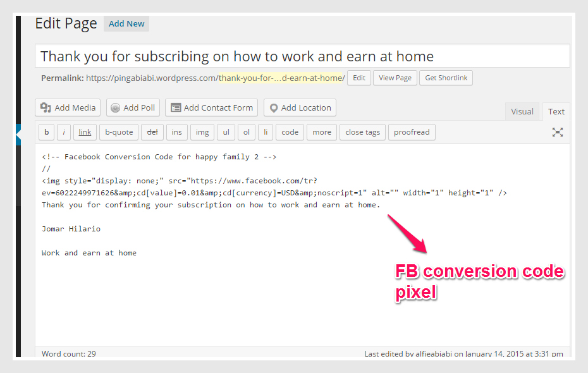Insert the more tag

pos(322,132)
